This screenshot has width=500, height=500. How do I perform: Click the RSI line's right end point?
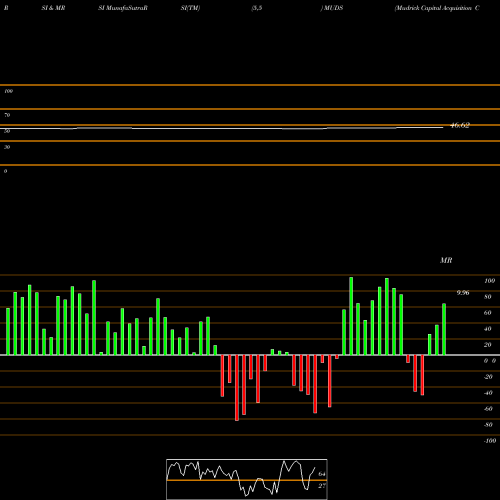443,127
